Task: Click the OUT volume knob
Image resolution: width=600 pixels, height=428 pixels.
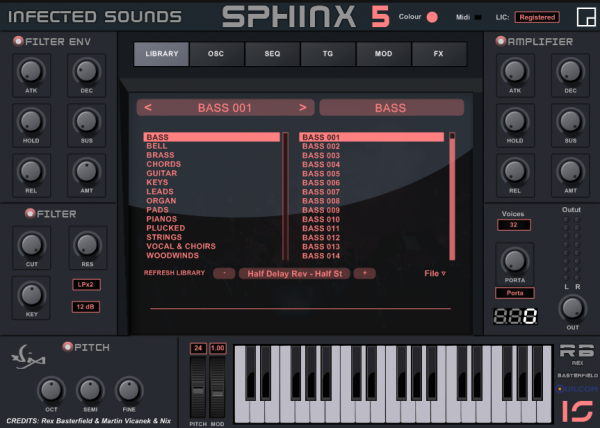Action: (572, 308)
